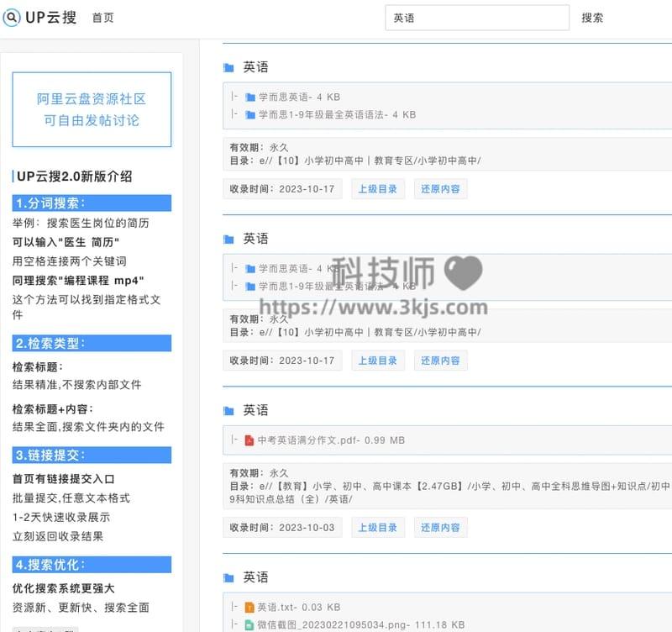Click folder icon beside first 英语 result title

228,68
